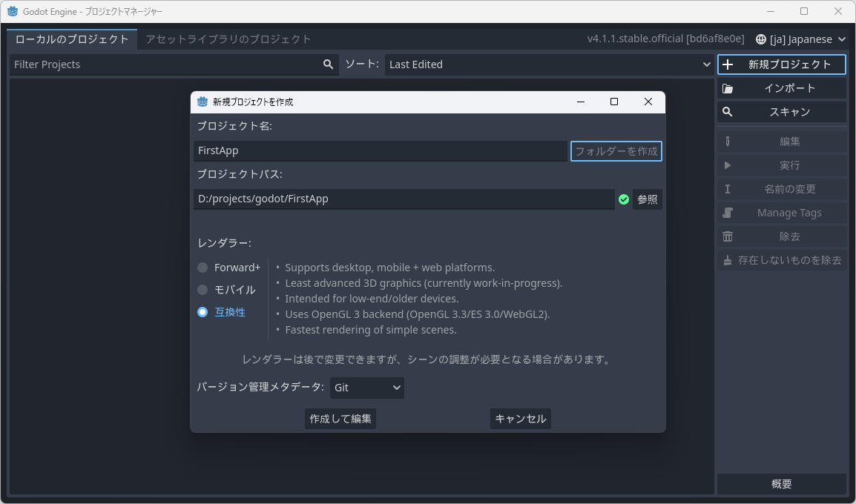
Task: Click the magnifier icon on スキャン
Action: [727, 112]
